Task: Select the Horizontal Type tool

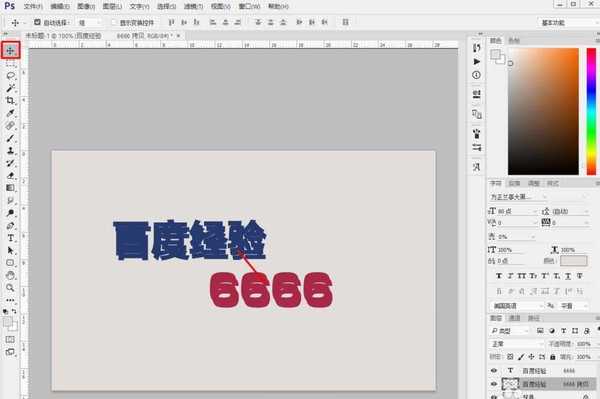Action: (10, 238)
